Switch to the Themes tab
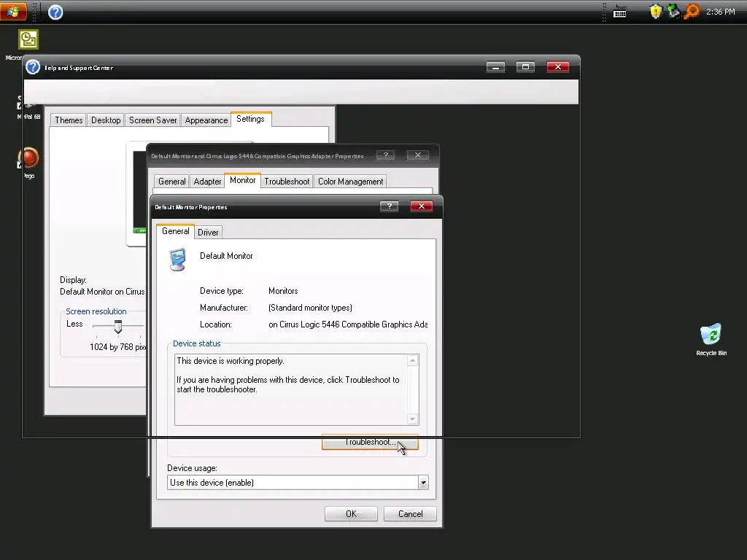 click(69, 120)
